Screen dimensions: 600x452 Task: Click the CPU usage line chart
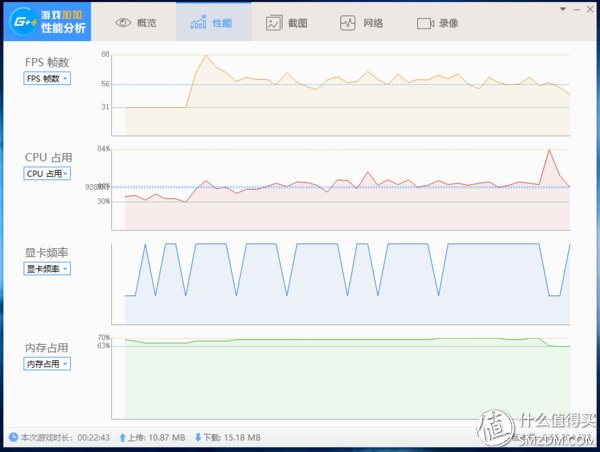coord(341,189)
